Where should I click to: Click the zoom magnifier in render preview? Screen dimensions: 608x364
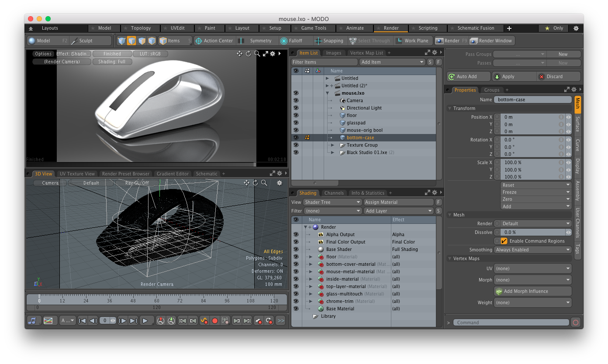point(257,54)
